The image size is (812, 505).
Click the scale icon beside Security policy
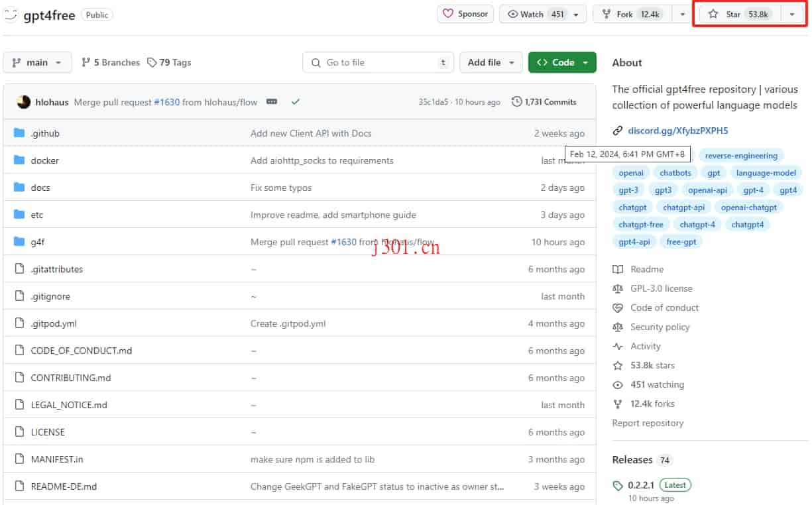pos(618,327)
